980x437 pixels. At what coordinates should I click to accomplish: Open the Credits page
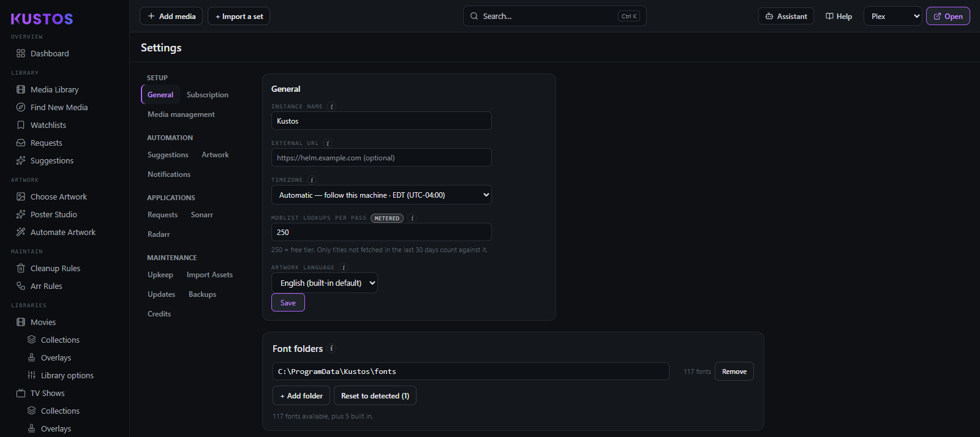pyautogui.click(x=159, y=314)
